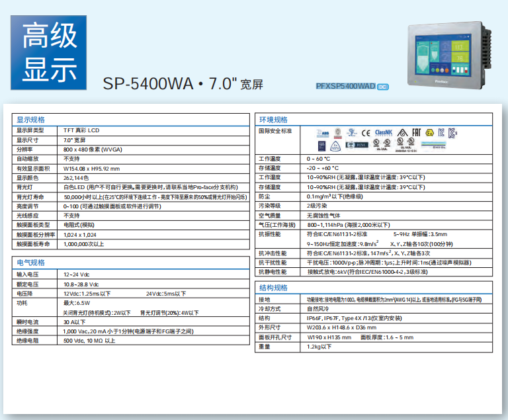Screen dimensions: 508x420
Task: Click the -20 ~ +60 °C storage temperature
Action: [322, 168]
